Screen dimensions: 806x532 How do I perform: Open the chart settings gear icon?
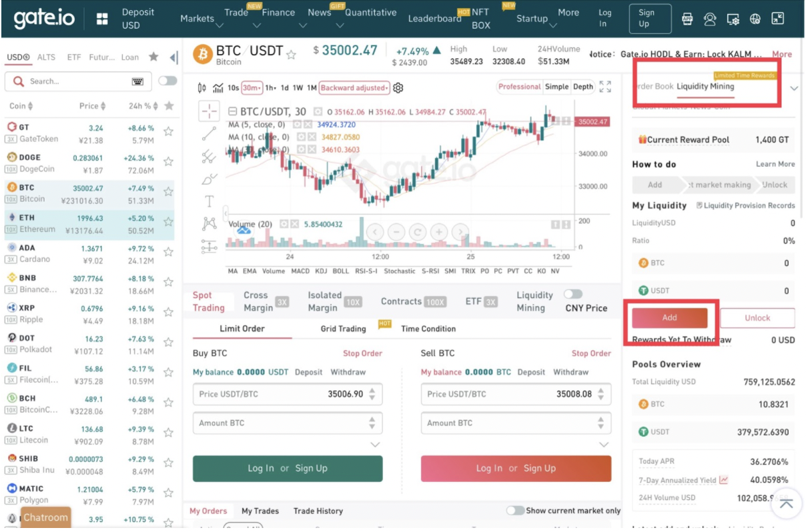(x=398, y=88)
